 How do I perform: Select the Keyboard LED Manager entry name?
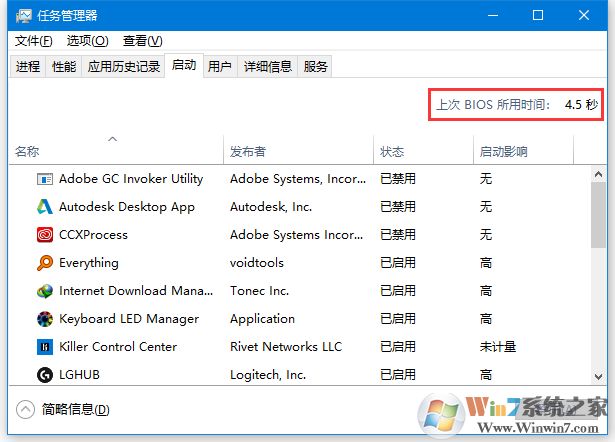click(129, 319)
